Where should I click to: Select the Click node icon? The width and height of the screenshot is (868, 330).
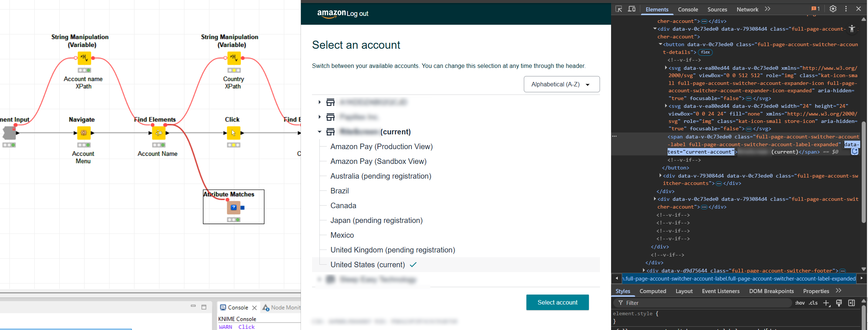[x=234, y=133]
